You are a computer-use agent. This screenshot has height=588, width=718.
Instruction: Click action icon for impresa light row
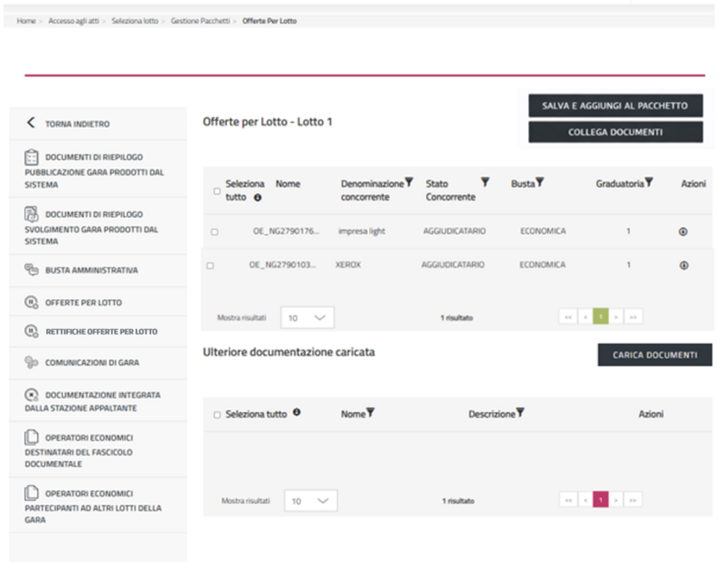click(x=683, y=232)
